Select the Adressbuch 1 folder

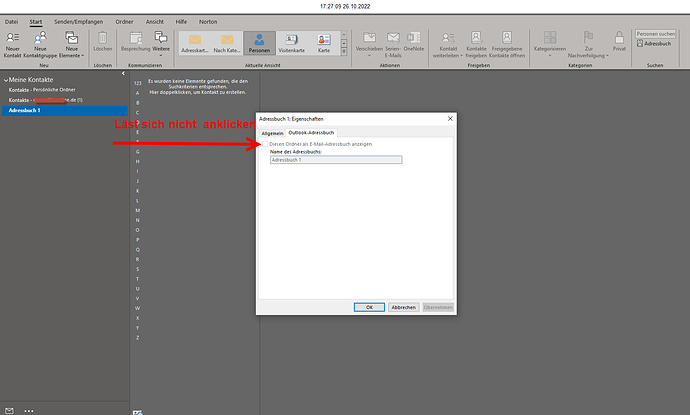tap(65, 110)
